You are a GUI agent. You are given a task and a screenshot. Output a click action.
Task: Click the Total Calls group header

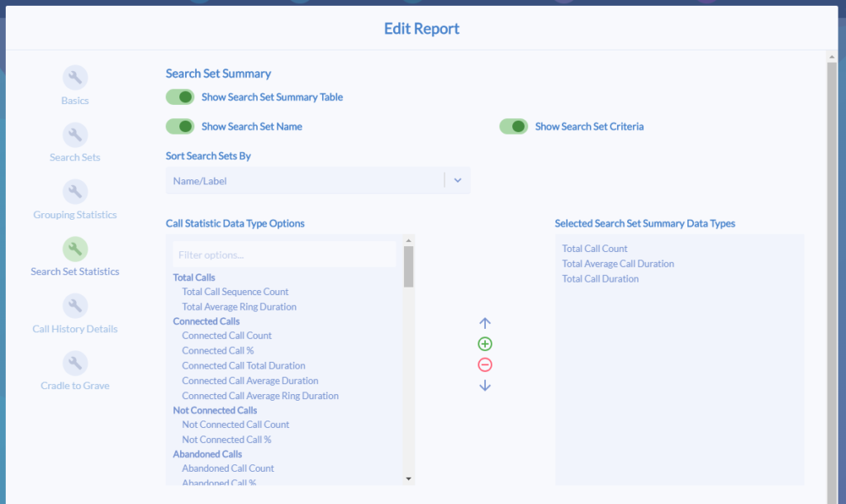[193, 278]
